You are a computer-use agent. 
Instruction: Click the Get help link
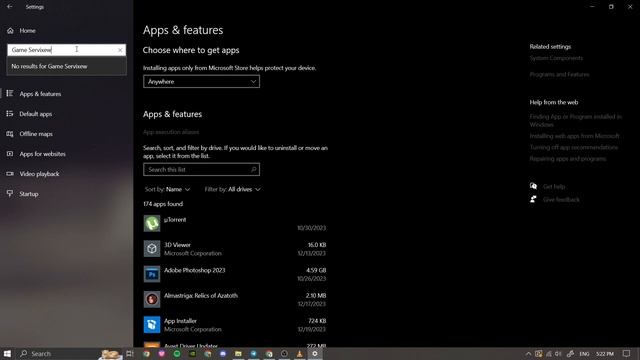[x=554, y=187]
